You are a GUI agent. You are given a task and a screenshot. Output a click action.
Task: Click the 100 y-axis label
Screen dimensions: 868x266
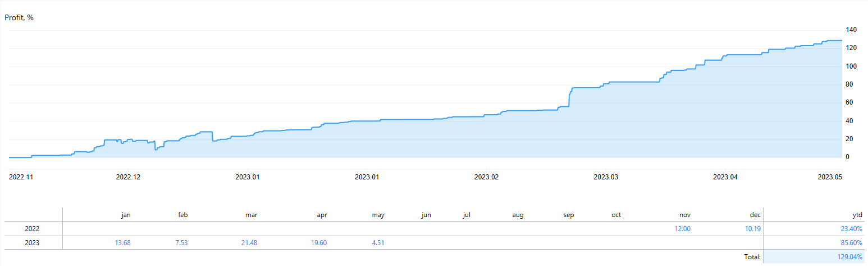[851, 66]
